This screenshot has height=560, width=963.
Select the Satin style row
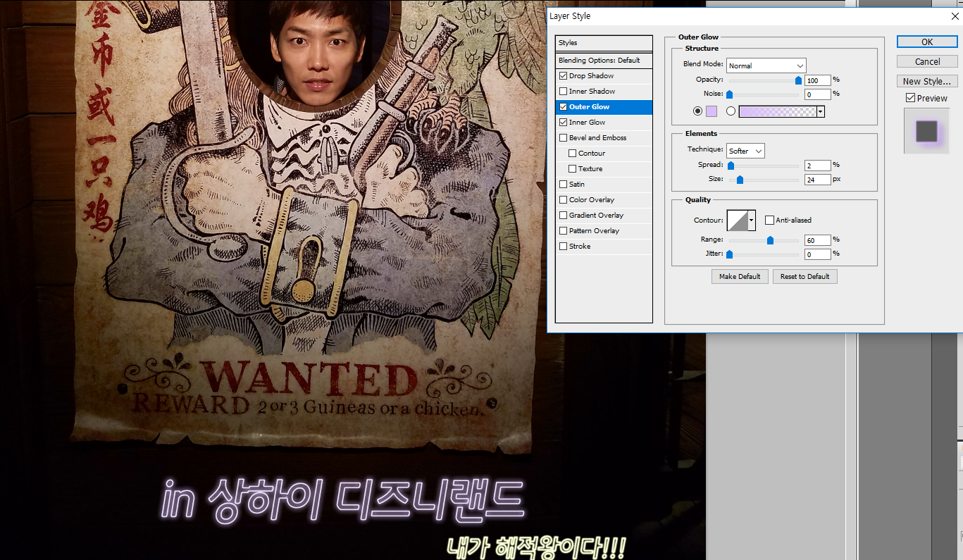[604, 185]
